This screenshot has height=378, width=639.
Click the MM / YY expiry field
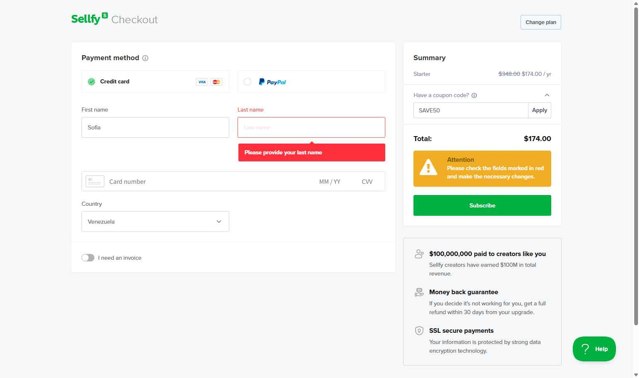330,182
